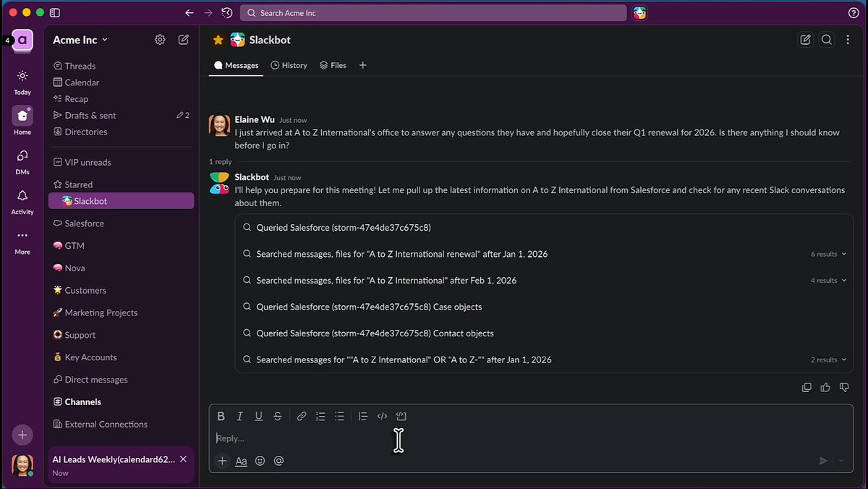Navigate back with the left arrow
This screenshot has width=868, height=489.
(x=190, y=13)
